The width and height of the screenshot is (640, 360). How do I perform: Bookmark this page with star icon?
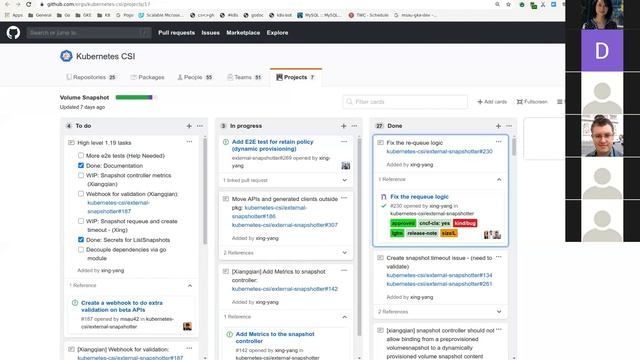[508, 4]
